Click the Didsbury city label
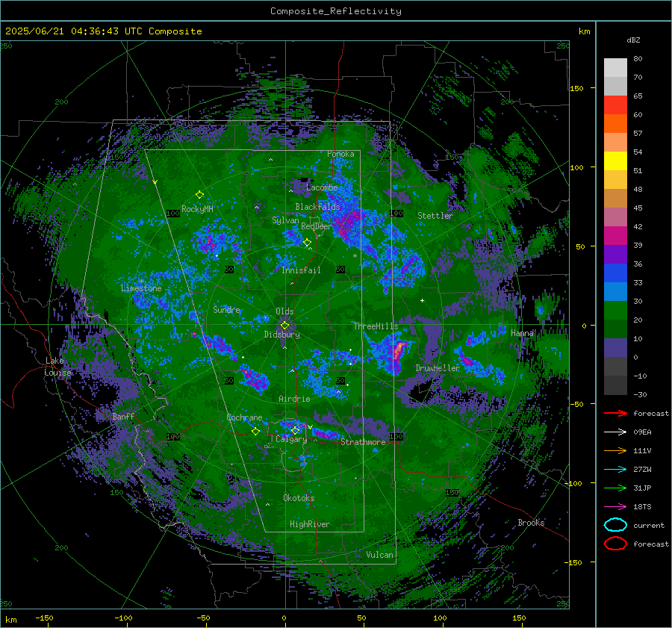 (281, 335)
